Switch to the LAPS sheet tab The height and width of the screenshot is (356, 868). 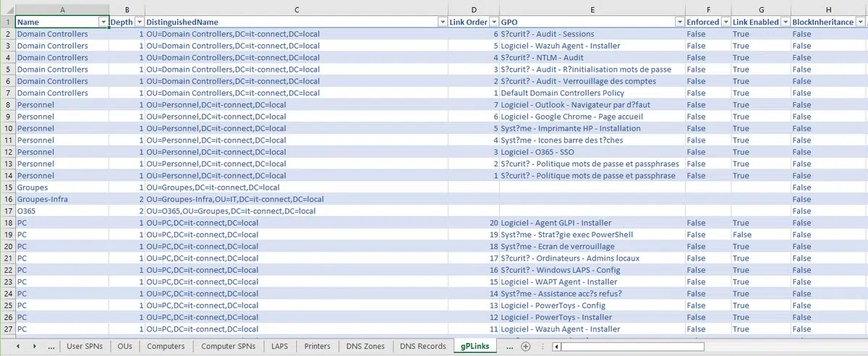(x=279, y=347)
